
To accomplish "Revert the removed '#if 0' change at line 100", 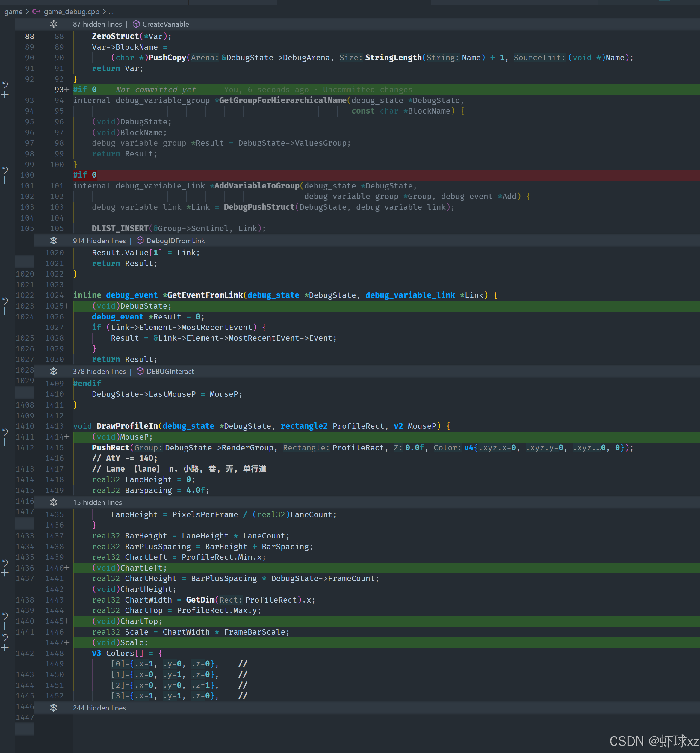I will click(x=5, y=170).
